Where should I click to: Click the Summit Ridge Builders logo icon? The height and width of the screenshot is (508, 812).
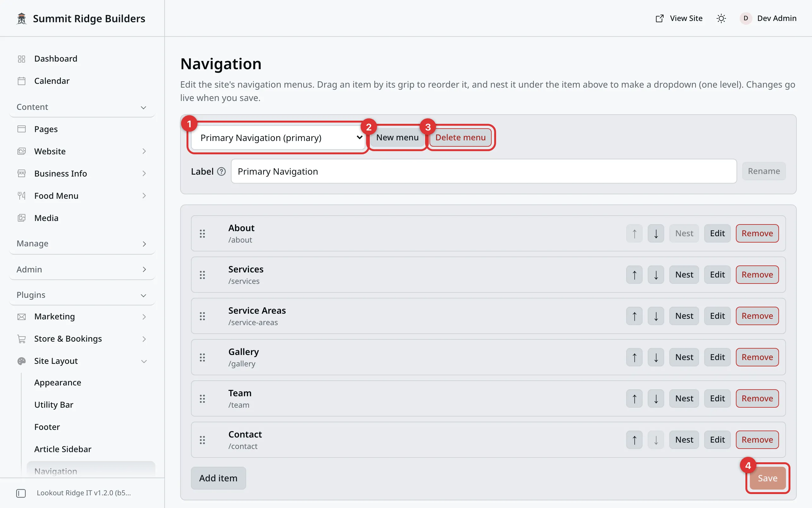pyautogui.click(x=22, y=18)
